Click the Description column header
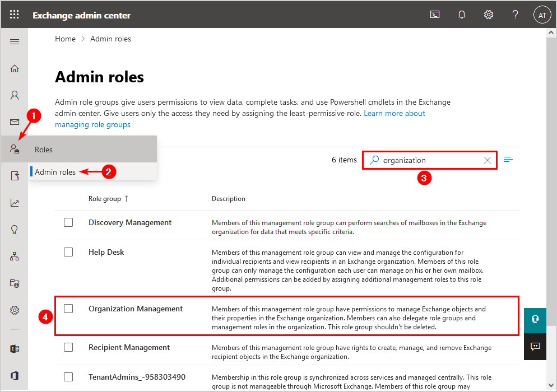This screenshot has width=557, height=392. (x=229, y=199)
